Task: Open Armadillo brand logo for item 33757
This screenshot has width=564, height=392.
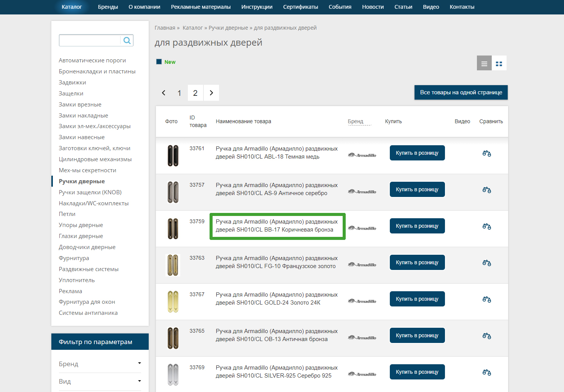Action: (362, 192)
